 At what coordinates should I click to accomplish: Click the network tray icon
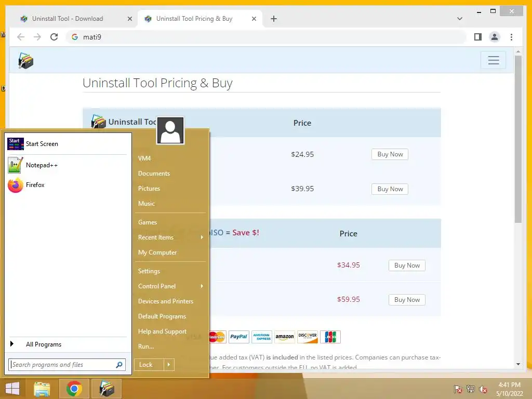click(x=471, y=389)
